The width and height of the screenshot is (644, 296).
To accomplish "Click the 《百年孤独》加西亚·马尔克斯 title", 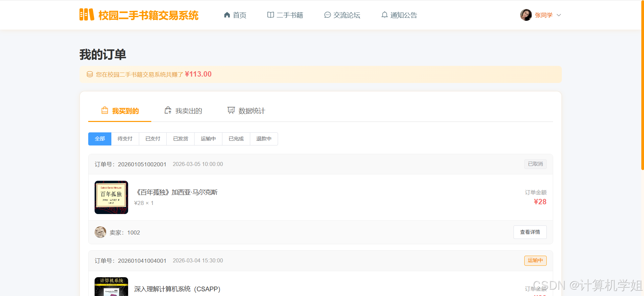I will click(x=176, y=192).
